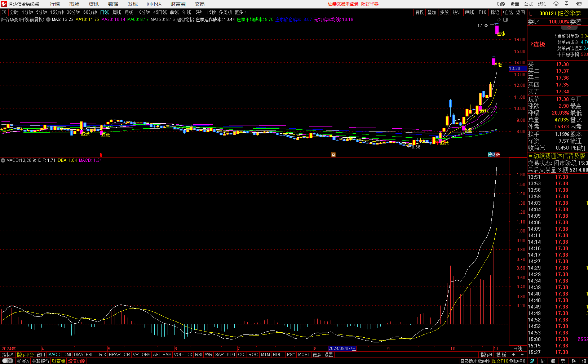Click the 返回 back button

pos(521,12)
